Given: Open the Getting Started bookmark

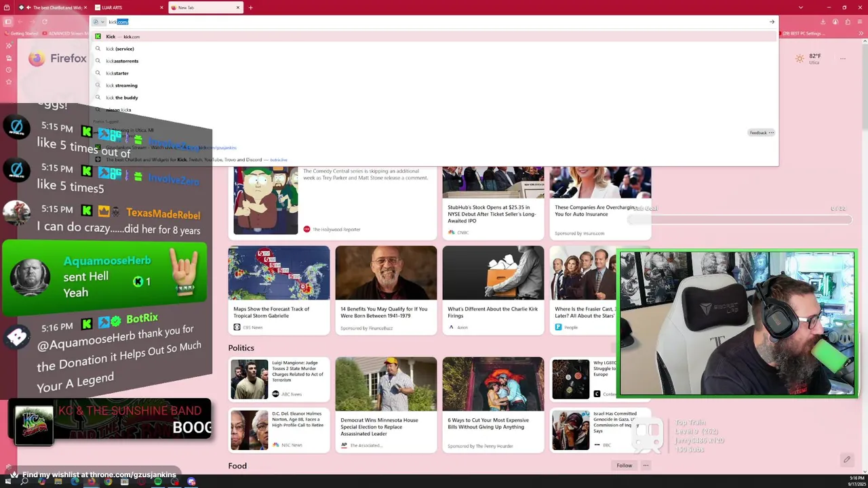Looking at the screenshot, I should (x=21, y=33).
